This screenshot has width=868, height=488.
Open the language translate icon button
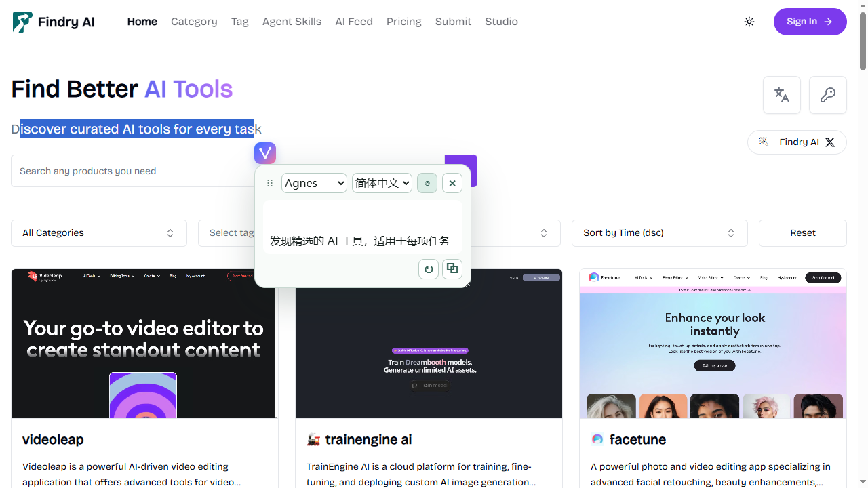[782, 95]
